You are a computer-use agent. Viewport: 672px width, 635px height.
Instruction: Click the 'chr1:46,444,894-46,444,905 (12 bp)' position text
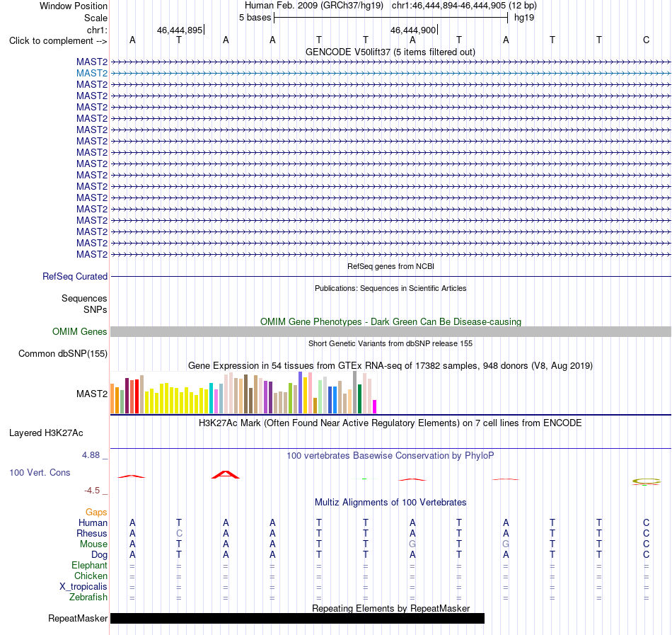464,6
